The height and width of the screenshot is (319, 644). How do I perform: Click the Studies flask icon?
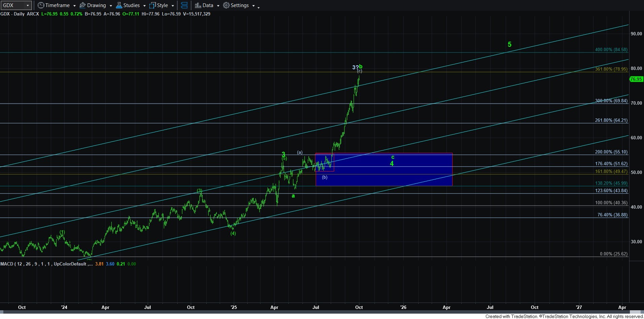click(x=119, y=5)
